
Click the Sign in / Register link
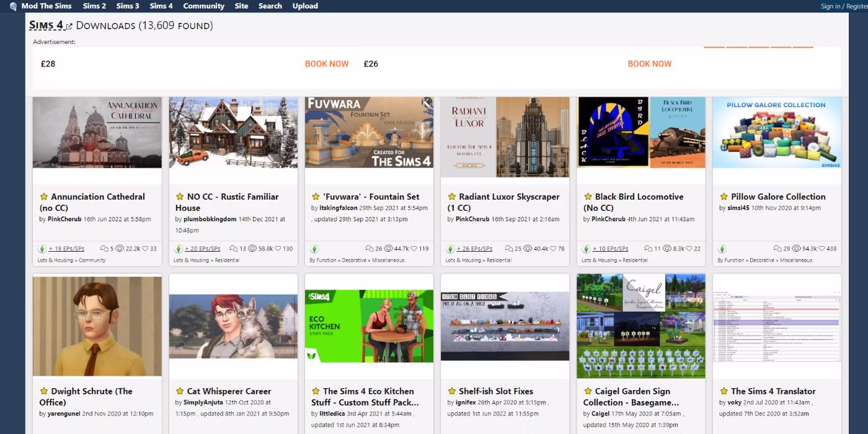coord(844,6)
